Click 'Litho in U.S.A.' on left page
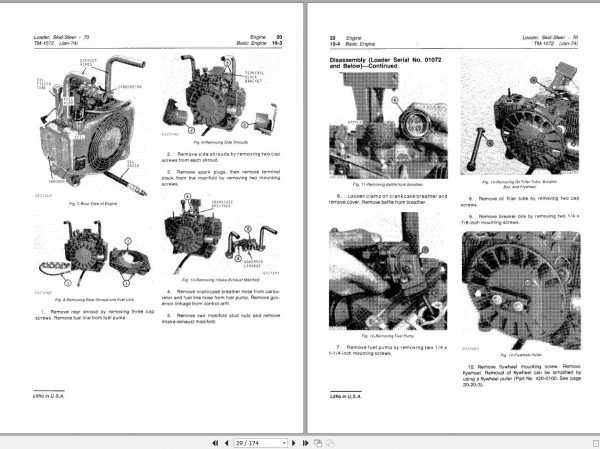 pos(49,396)
